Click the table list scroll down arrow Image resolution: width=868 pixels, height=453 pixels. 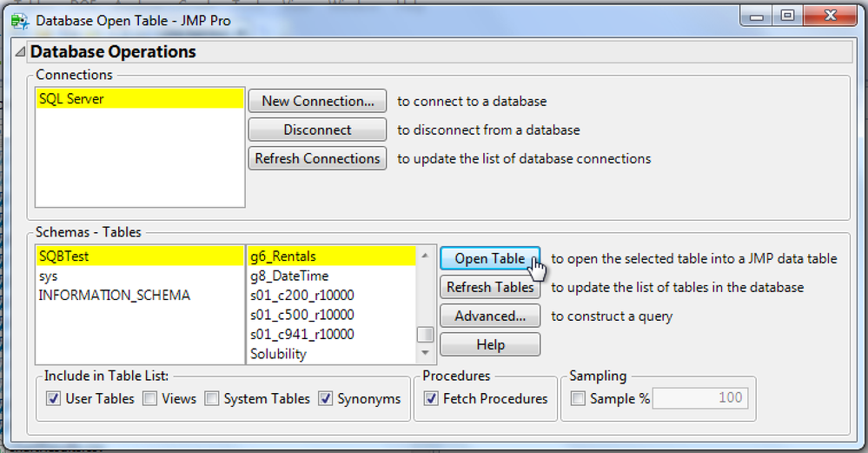[425, 353]
